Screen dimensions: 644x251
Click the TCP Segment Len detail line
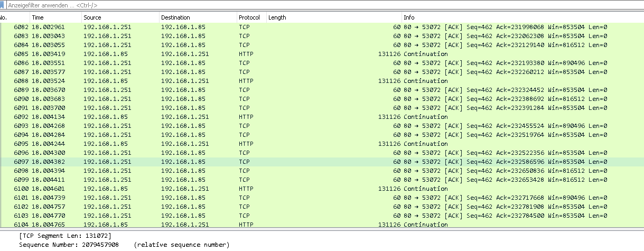click(x=64, y=236)
